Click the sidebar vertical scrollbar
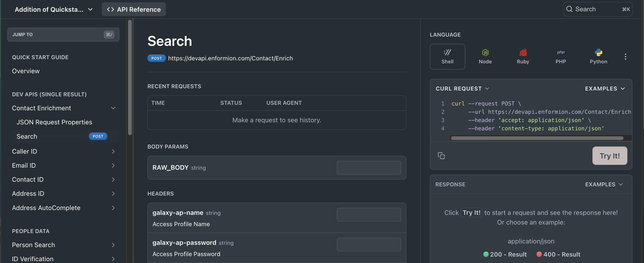 point(130,78)
